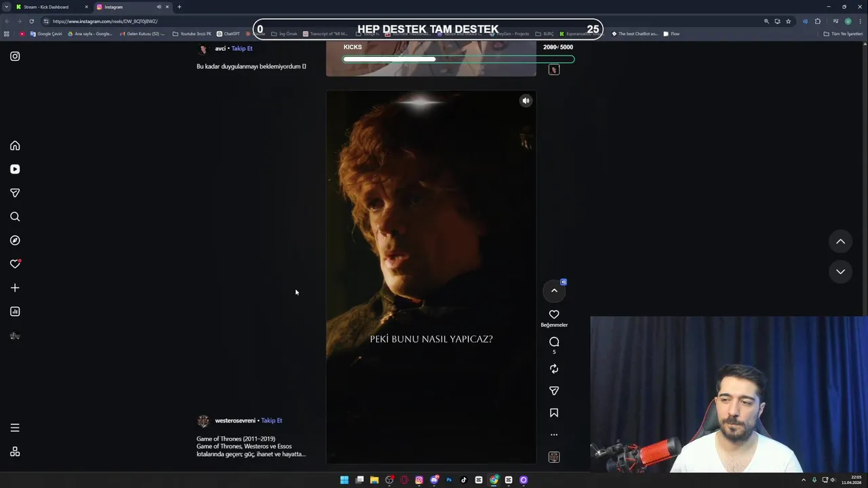Open the westerosevreni profile link
The width and height of the screenshot is (868, 488).
click(235, 420)
